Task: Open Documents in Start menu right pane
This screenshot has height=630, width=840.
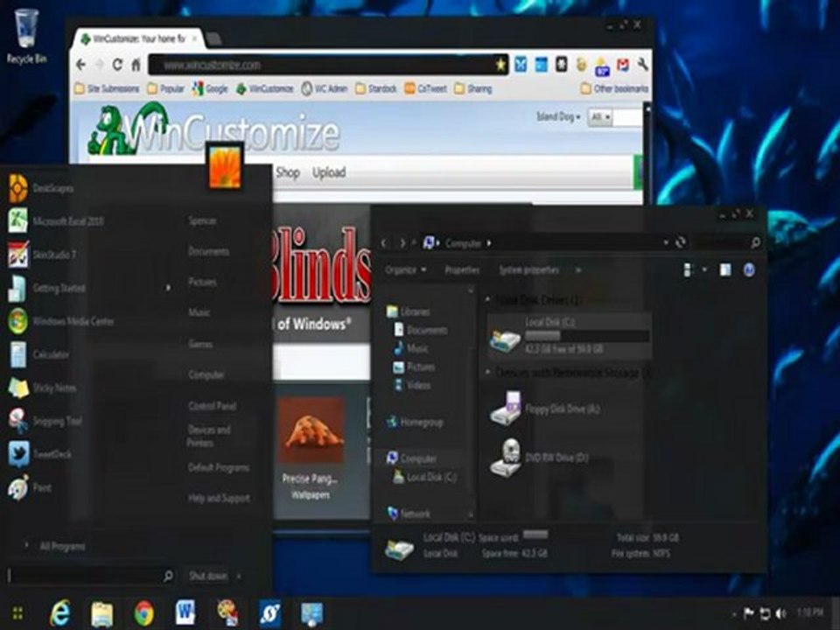Action: [209, 251]
